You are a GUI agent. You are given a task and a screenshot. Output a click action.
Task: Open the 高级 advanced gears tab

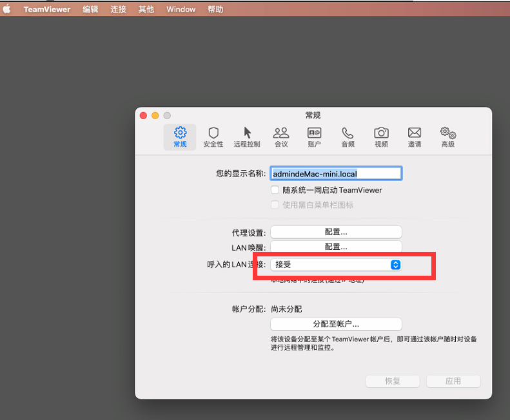(448, 137)
